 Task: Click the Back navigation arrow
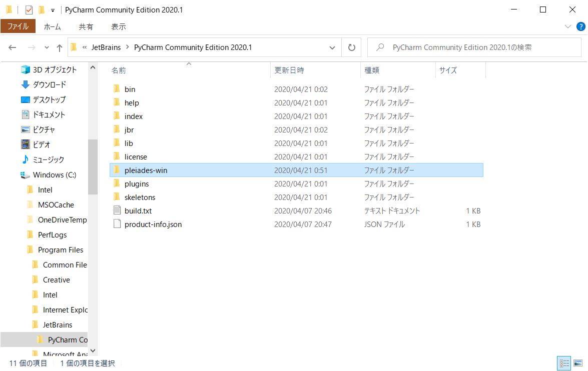(x=13, y=47)
